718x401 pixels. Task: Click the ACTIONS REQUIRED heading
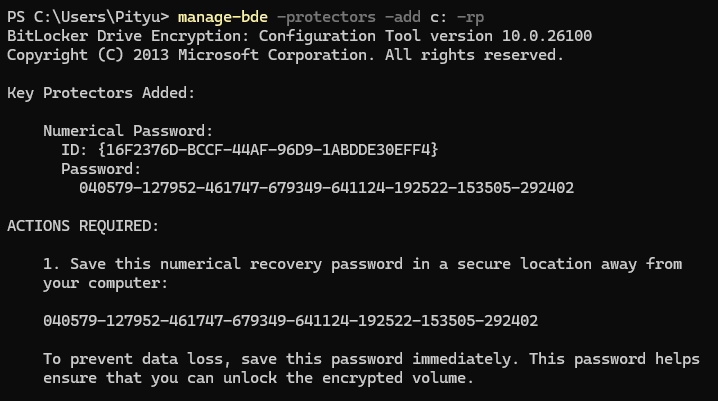(x=83, y=226)
